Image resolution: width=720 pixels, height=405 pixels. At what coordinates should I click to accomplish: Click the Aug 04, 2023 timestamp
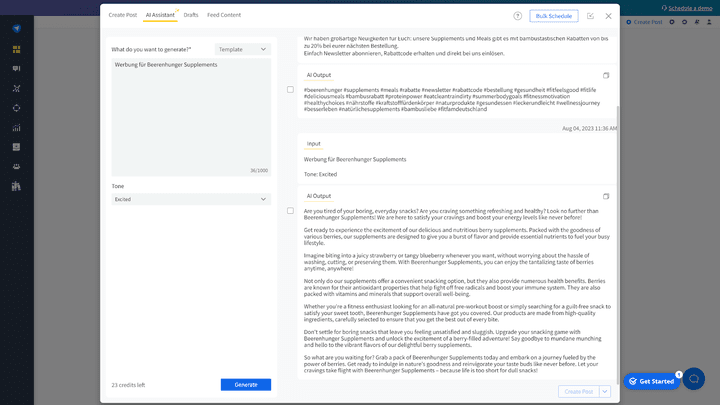point(590,129)
